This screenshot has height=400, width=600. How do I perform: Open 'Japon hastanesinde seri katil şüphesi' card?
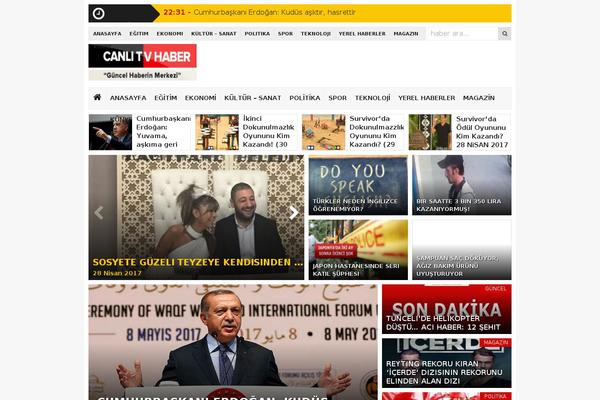(358, 250)
